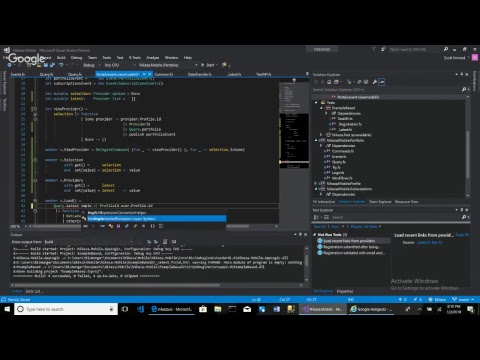The image size is (480, 360).
Task: Expand Dependencies under the Tests project
Action: pyautogui.click(x=326, y=113)
